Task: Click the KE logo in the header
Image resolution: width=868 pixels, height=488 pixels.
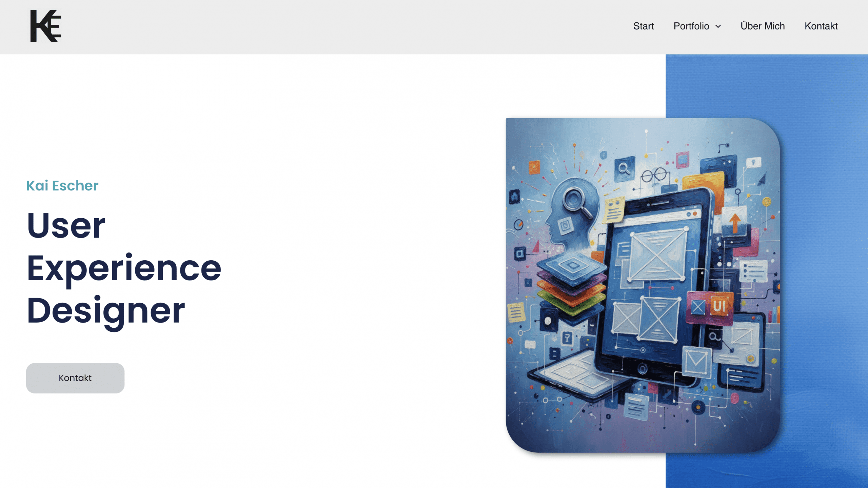Action: [46, 26]
